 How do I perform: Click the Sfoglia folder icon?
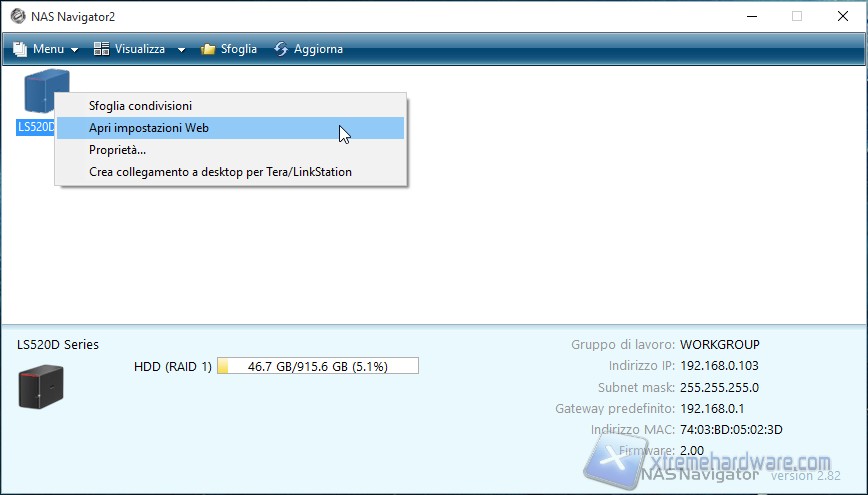pyautogui.click(x=208, y=49)
